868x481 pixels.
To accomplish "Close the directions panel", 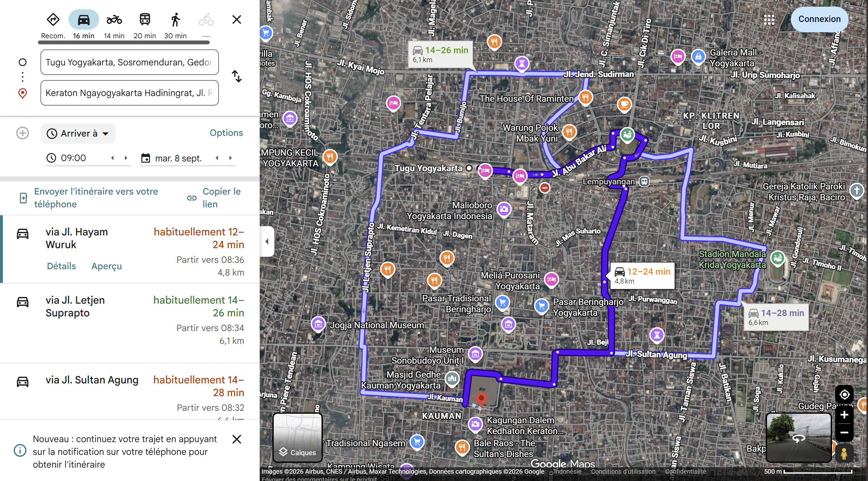I will (237, 19).
